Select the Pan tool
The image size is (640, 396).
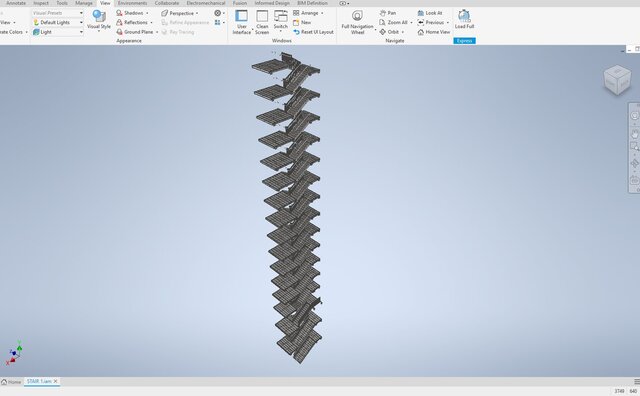(387, 13)
